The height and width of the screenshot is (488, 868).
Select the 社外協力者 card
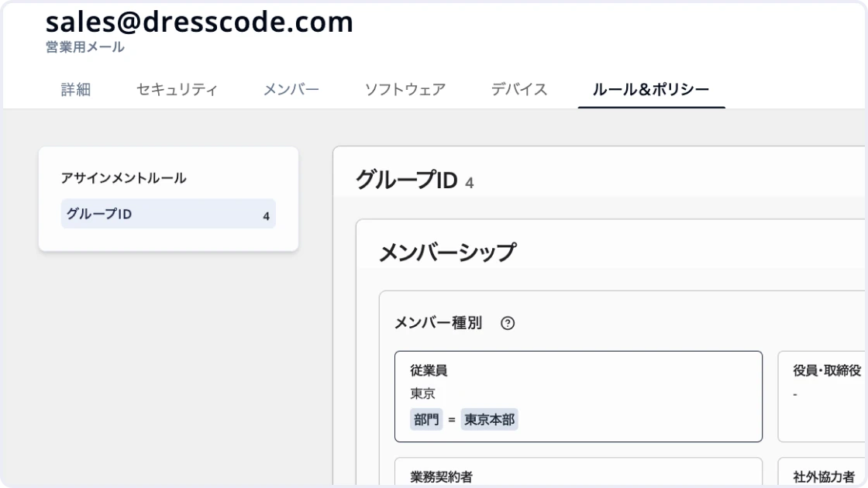pyautogui.click(x=822, y=472)
